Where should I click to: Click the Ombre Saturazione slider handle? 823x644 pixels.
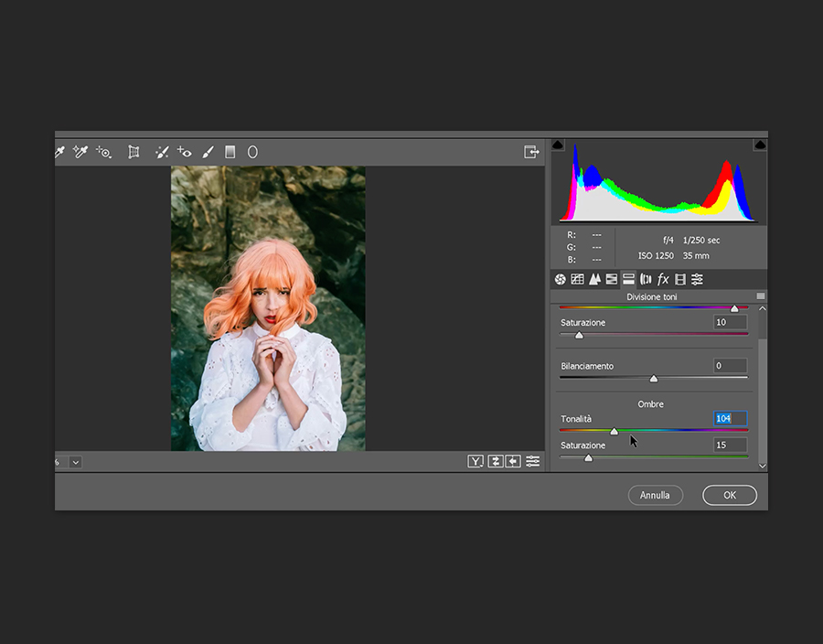[588, 457]
